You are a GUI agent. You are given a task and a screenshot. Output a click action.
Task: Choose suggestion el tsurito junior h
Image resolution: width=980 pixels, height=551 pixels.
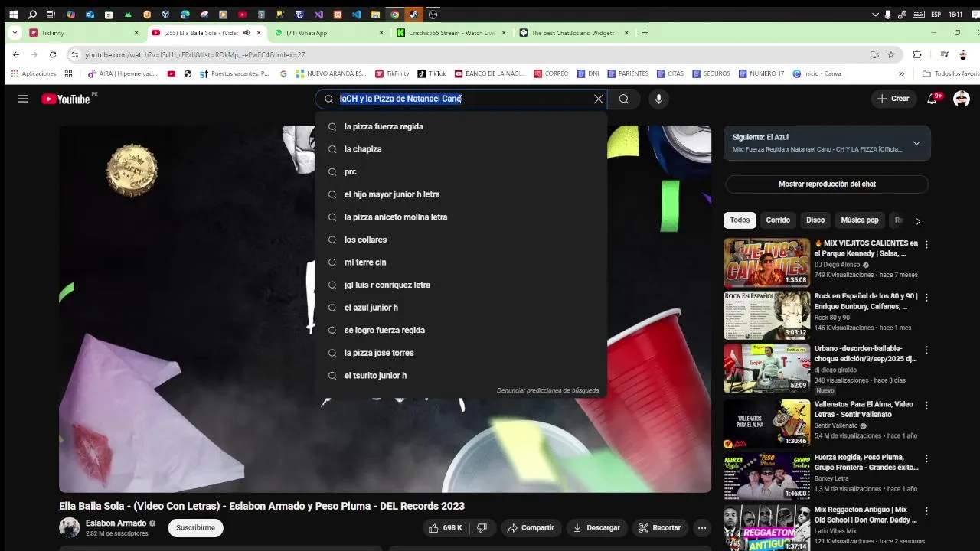point(461,376)
